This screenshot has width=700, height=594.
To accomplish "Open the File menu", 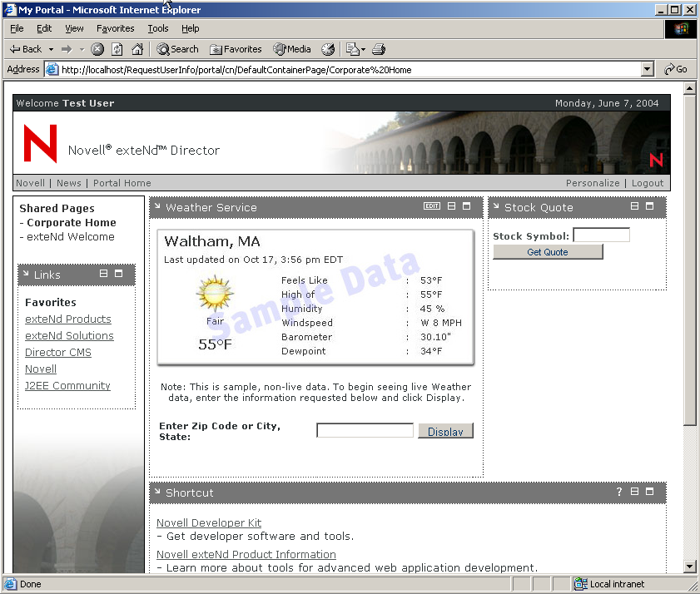I will pyautogui.click(x=17, y=28).
